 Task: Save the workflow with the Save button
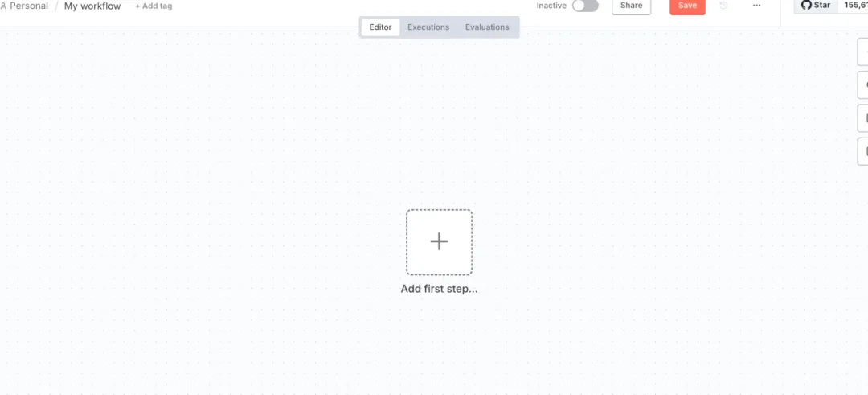click(x=687, y=6)
